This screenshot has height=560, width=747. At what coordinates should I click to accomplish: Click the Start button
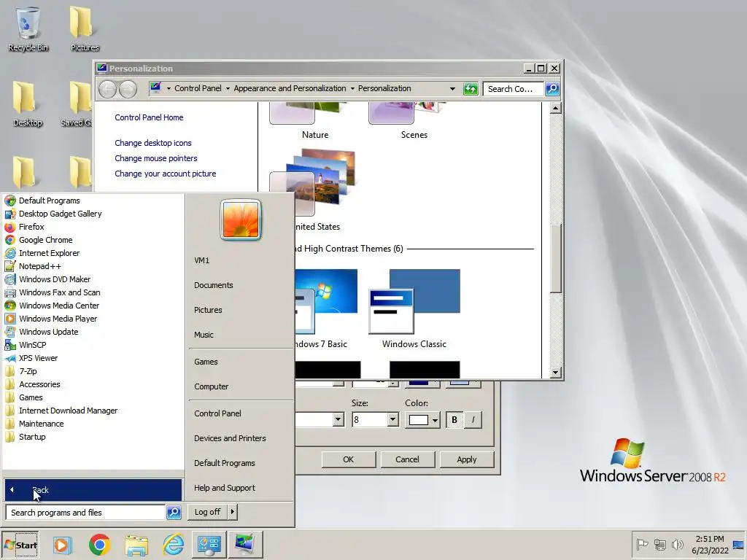[20, 545]
